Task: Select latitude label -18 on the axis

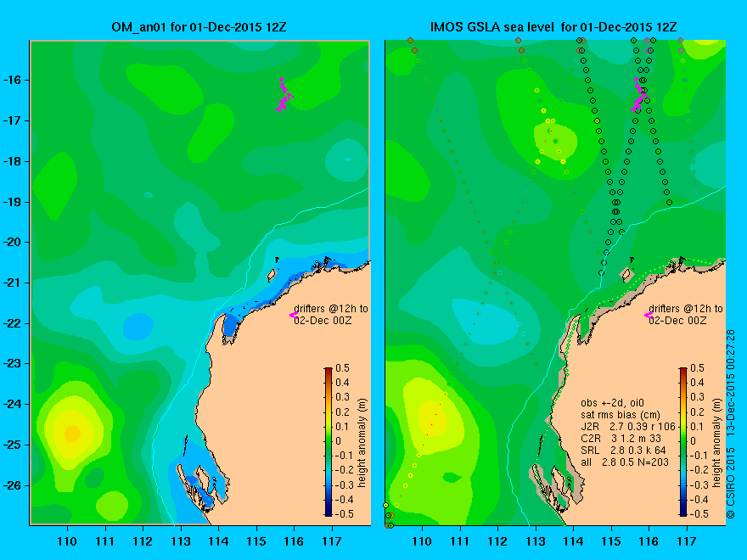Action: pos(13,161)
